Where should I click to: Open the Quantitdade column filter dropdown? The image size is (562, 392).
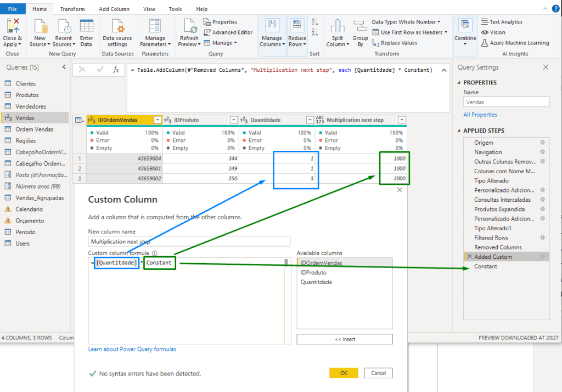310,120
